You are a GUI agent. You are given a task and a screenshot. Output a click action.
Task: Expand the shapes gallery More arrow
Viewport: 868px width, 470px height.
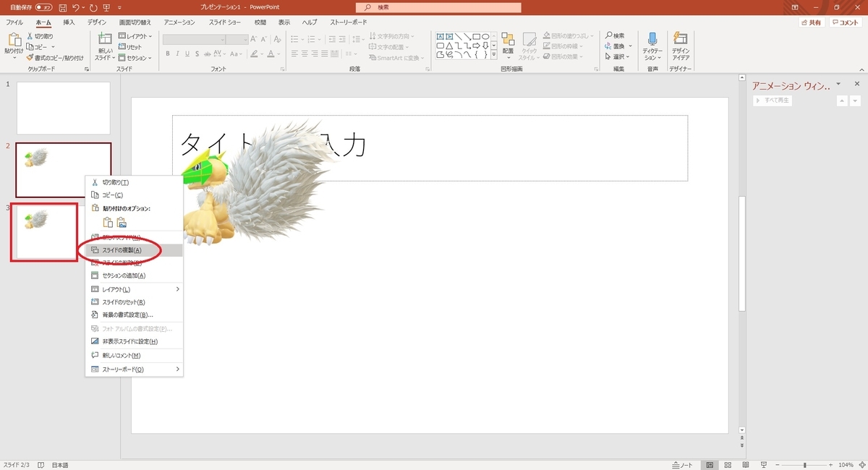pos(494,54)
